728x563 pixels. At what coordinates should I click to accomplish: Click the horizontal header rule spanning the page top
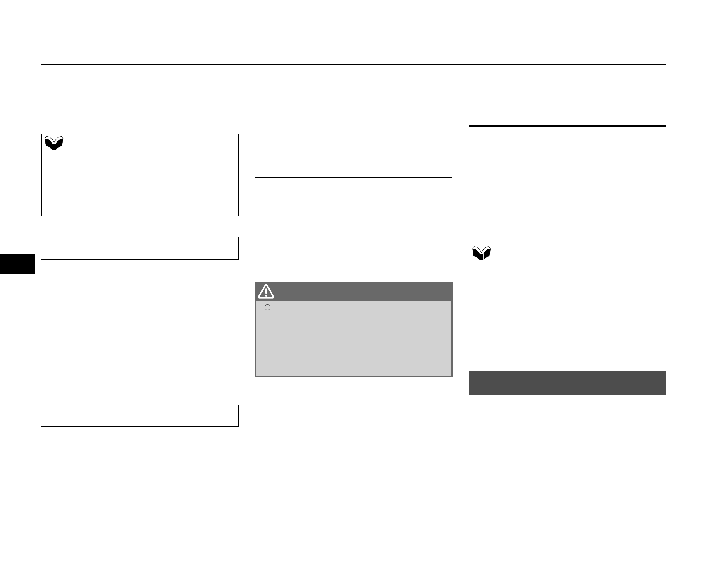click(x=353, y=65)
